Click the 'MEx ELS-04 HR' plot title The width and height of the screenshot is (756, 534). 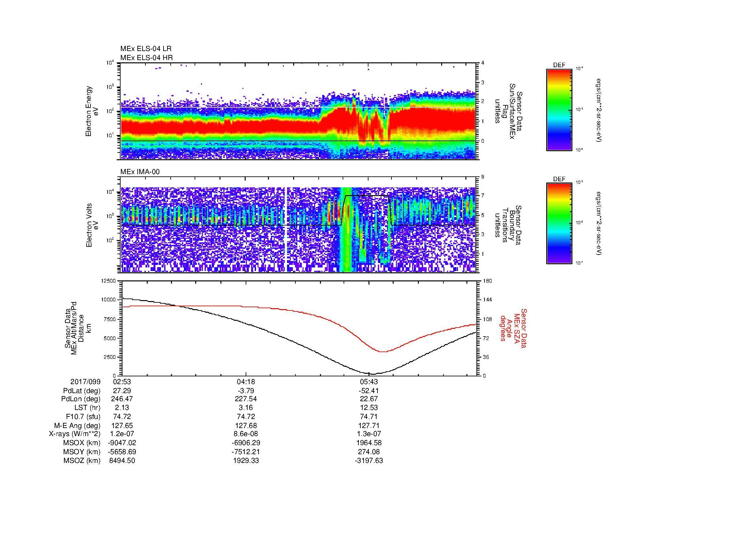click(x=146, y=58)
